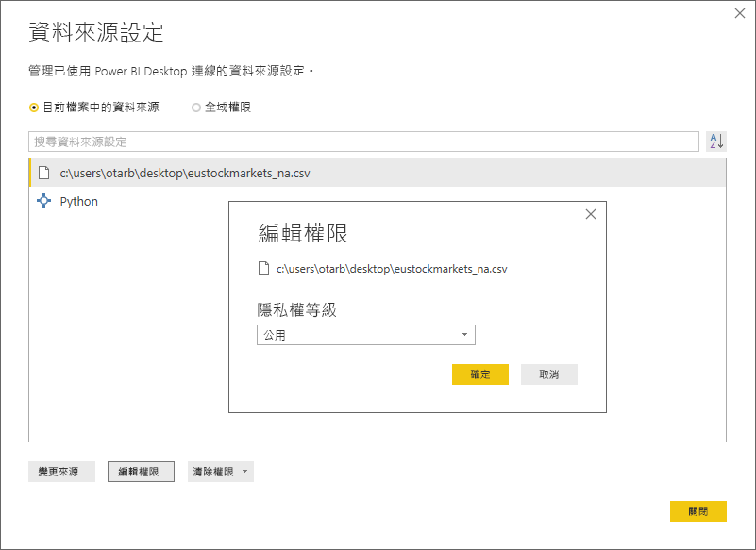Image resolution: width=756 pixels, height=550 pixels.
Task: Open the 公用 privacy level combo box
Action: click(366, 334)
